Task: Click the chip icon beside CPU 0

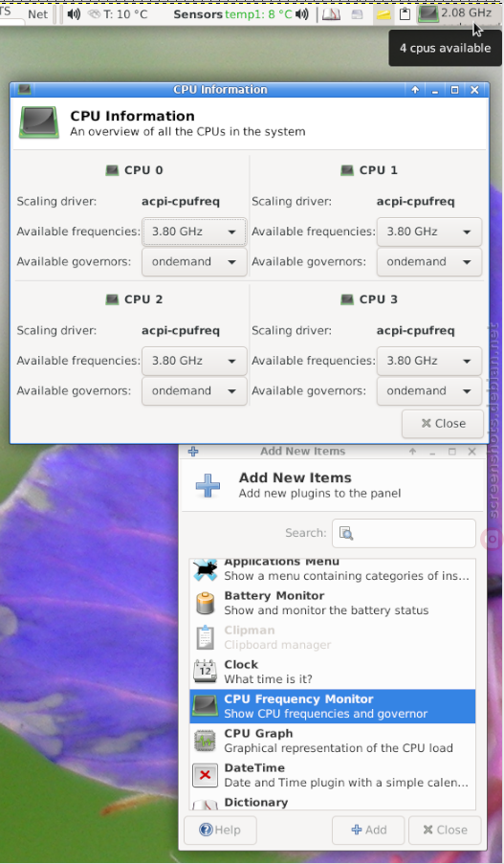Action: pyautogui.click(x=112, y=170)
